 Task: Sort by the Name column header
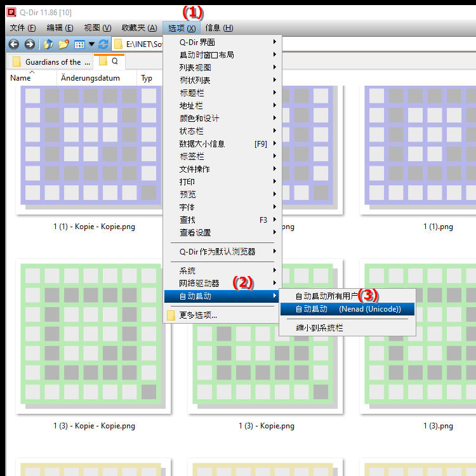coord(31,78)
